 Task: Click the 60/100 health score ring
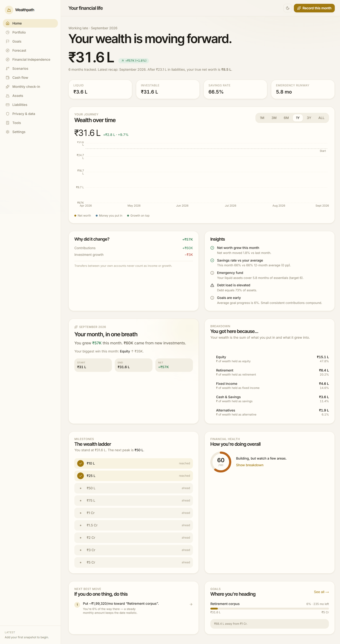[221, 462]
